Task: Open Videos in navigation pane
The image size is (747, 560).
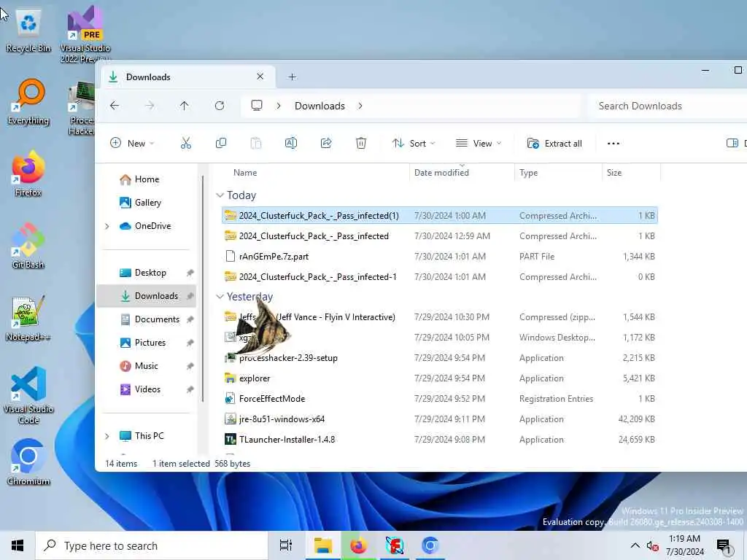Action: [147, 389]
